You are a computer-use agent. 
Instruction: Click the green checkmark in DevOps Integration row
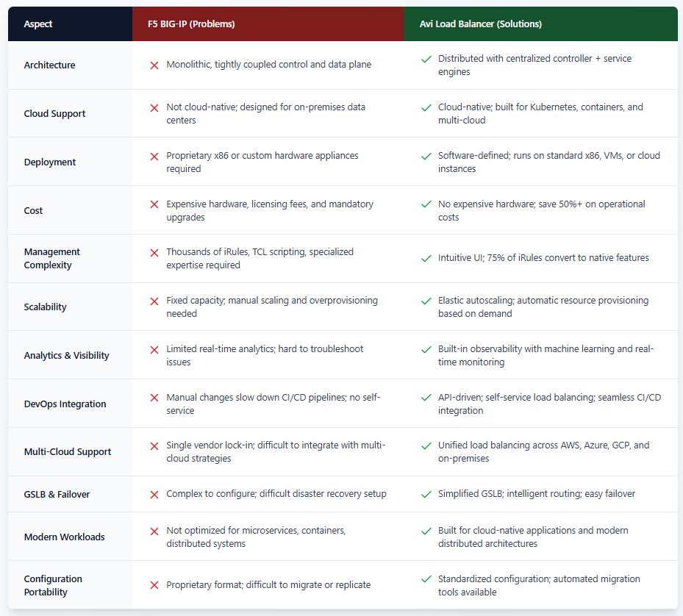(426, 398)
